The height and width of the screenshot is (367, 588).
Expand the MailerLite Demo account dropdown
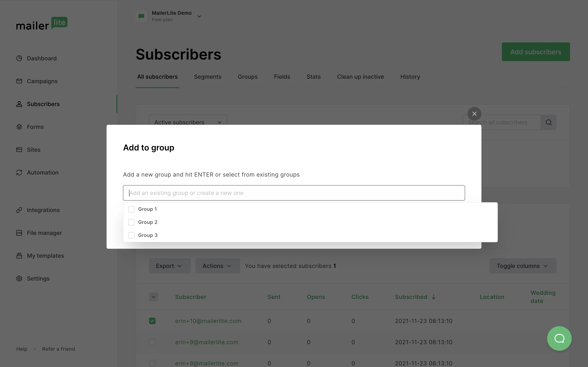point(199,16)
